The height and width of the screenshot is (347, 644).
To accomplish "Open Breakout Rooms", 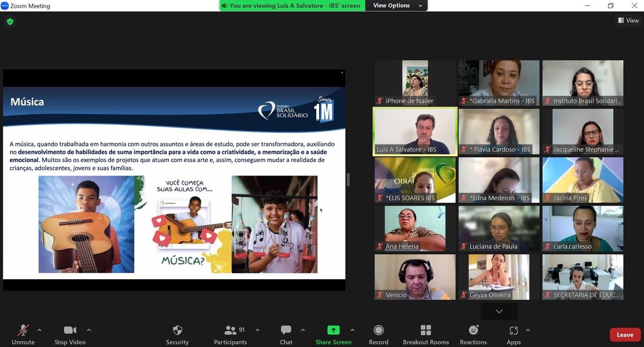I will (425, 330).
